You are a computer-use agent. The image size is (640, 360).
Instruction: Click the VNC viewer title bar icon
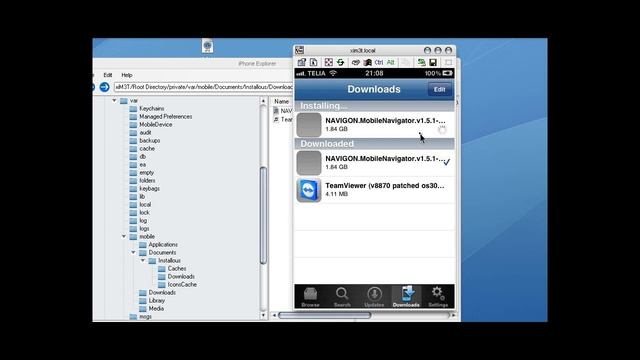300,50
